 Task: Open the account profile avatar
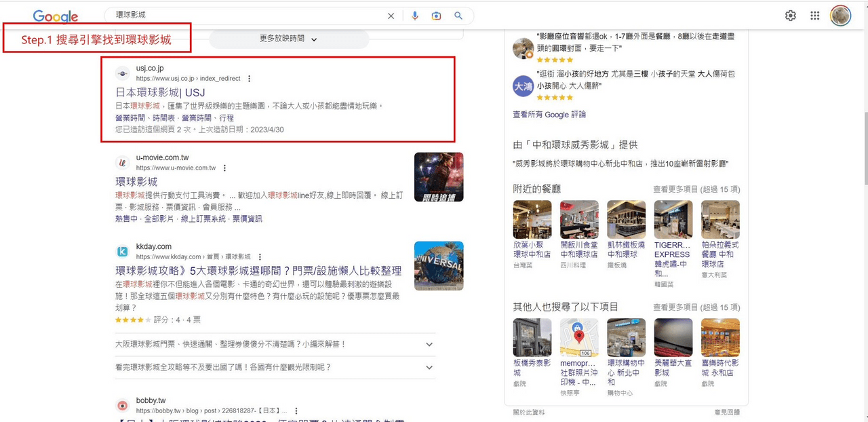pyautogui.click(x=841, y=16)
